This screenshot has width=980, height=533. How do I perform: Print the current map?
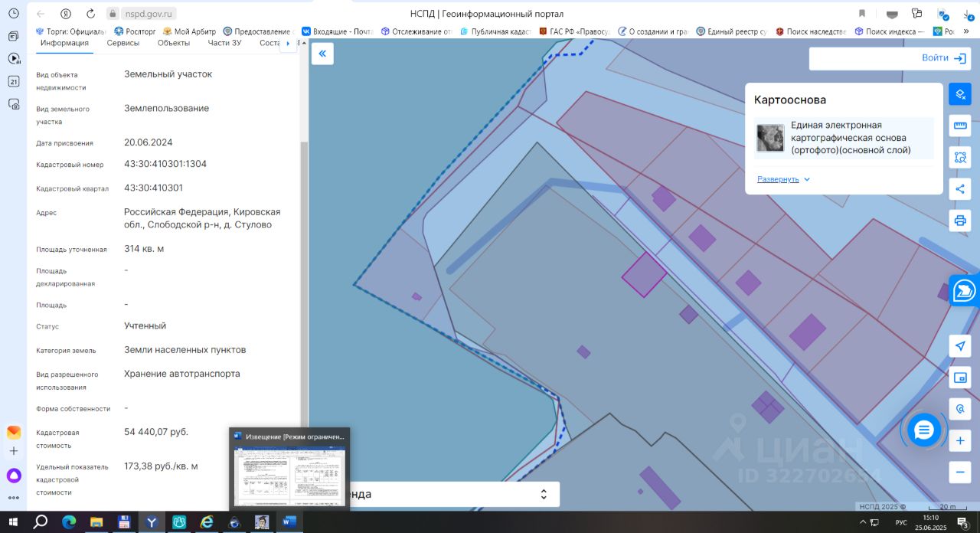tap(960, 221)
